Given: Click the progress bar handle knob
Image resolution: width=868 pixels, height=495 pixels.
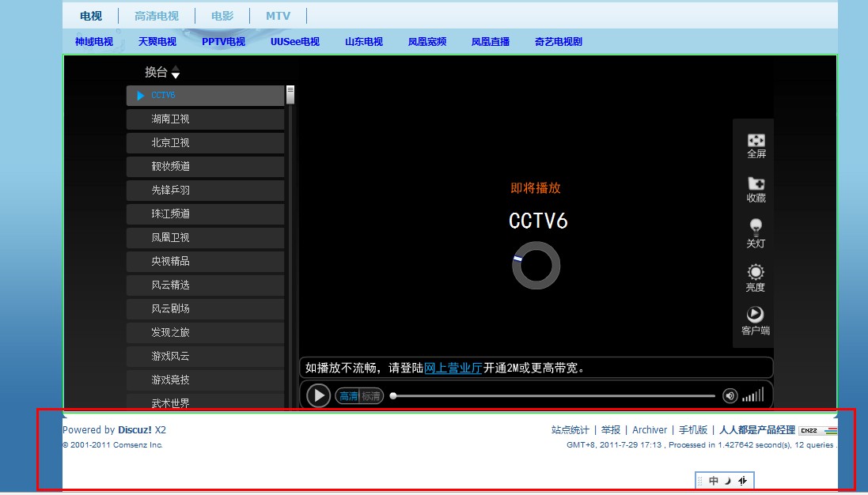Looking at the screenshot, I should (x=393, y=396).
